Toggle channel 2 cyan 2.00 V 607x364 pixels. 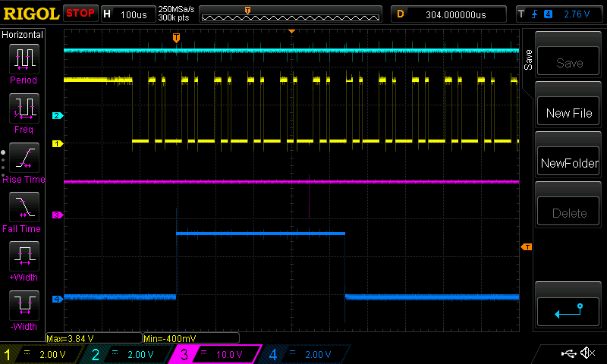coord(129,354)
